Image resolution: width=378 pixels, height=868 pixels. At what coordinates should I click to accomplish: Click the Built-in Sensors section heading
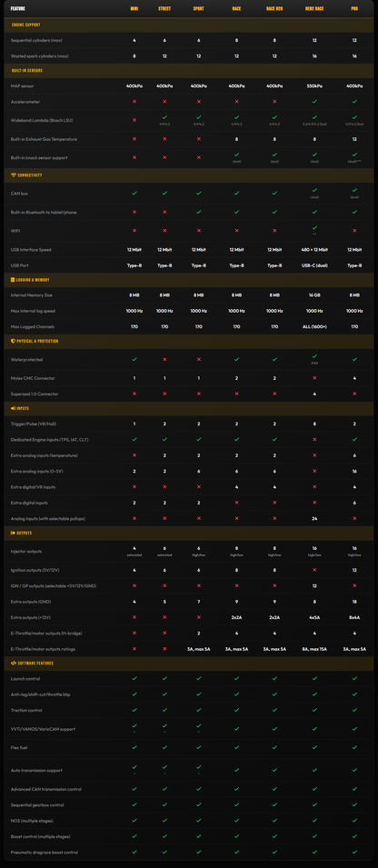26,71
